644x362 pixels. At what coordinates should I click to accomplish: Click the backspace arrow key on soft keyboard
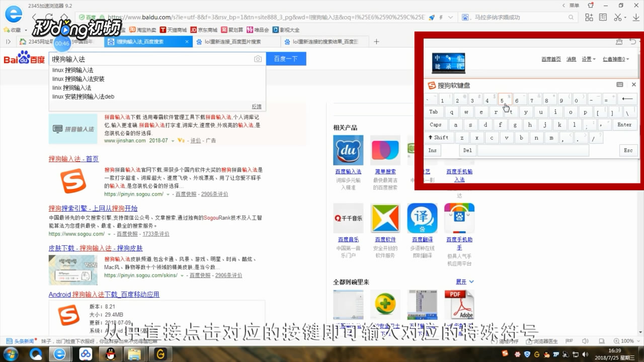pos(627,99)
